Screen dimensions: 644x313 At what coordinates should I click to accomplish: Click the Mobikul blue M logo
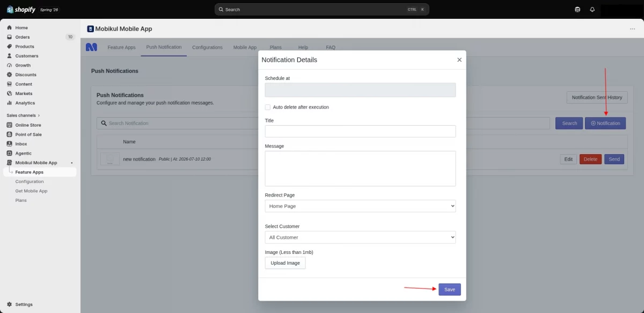coord(92,47)
